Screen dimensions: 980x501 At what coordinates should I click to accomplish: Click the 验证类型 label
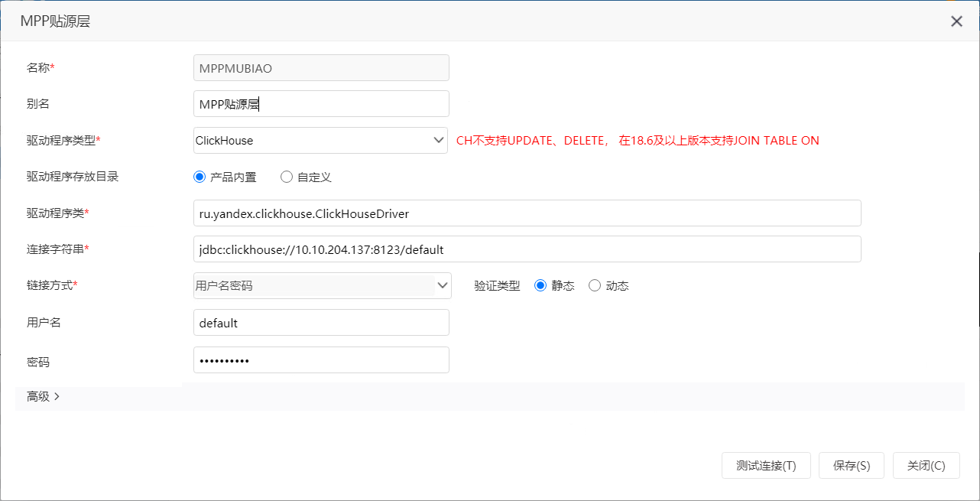pos(497,285)
